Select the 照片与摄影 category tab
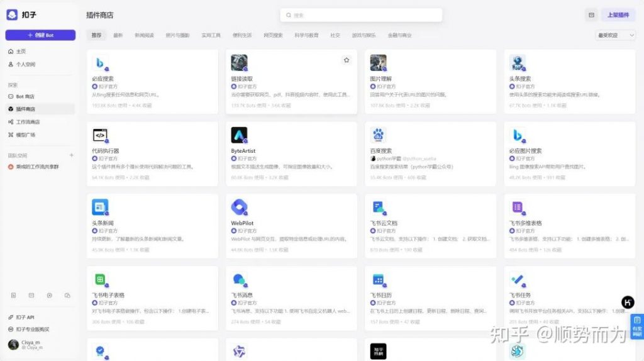Screen dimensions: 644x361 point(177,35)
